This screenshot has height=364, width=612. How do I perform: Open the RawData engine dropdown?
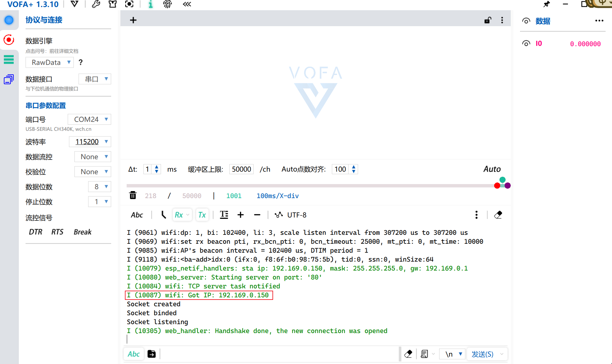pyautogui.click(x=50, y=62)
